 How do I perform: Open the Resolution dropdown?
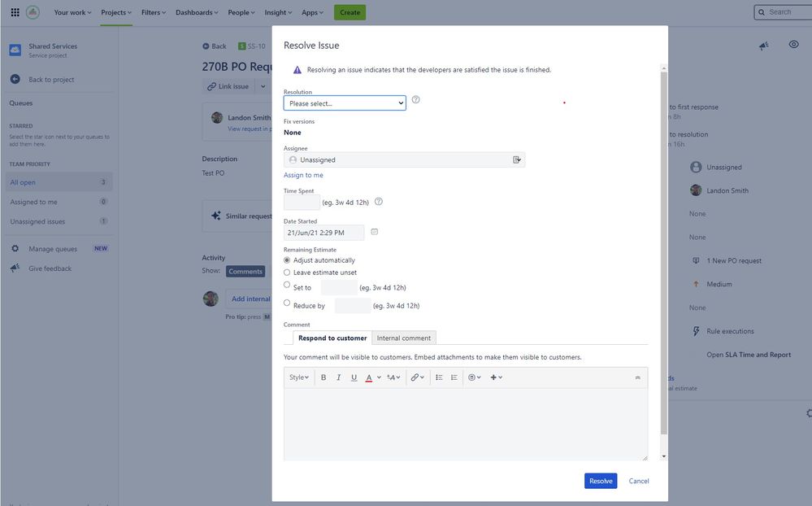[x=345, y=101]
